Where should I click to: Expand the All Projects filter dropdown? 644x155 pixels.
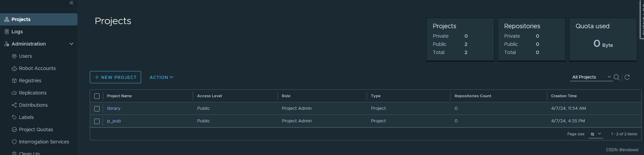(x=591, y=77)
